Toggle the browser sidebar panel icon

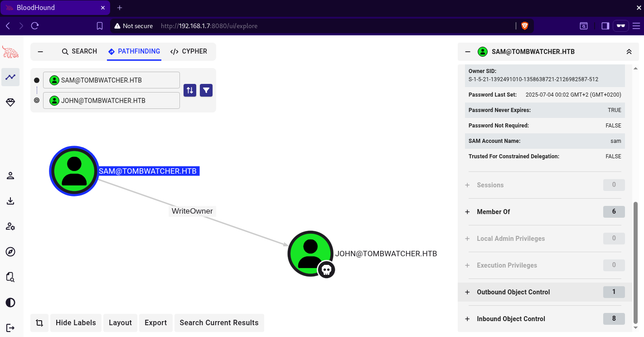point(605,26)
